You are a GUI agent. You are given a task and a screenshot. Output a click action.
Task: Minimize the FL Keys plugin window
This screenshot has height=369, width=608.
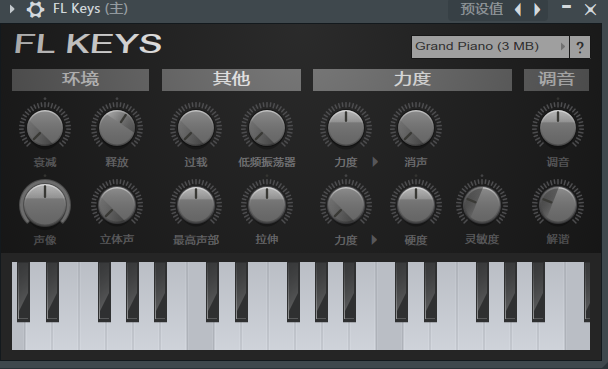[567, 7]
